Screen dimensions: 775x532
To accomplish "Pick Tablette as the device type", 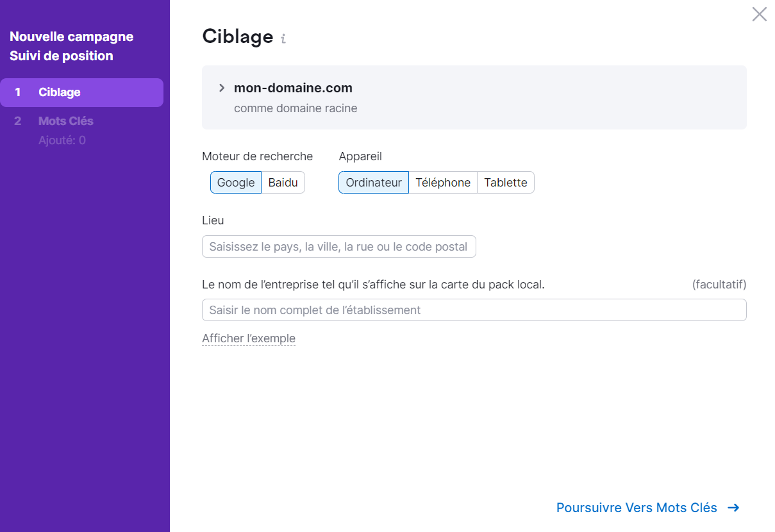I will (x=505, y=183).
